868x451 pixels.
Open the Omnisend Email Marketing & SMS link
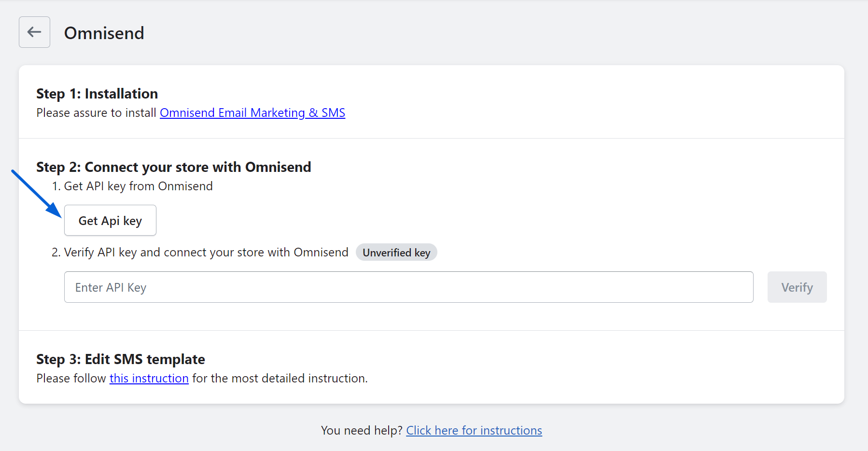252,113
